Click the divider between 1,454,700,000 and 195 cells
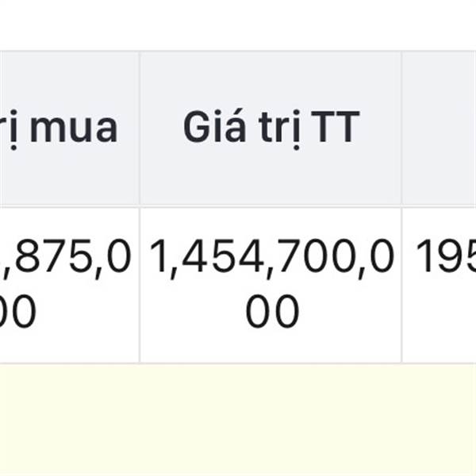This screenshot has width=476, height=476. pos(402,285)
